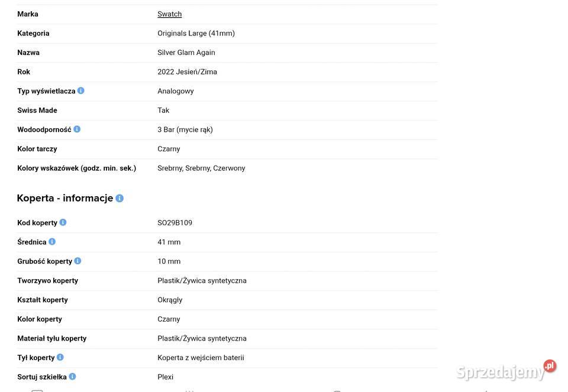The height and width of the screenshot is (392, 568).
Task: Open the Swatch brand link
Action: coord(169,14)
